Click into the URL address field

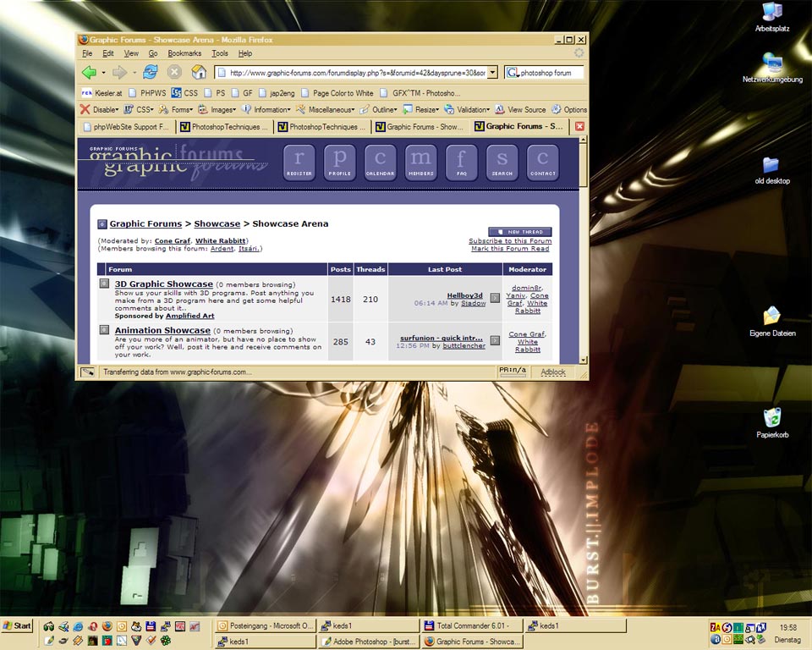point(357,73)
